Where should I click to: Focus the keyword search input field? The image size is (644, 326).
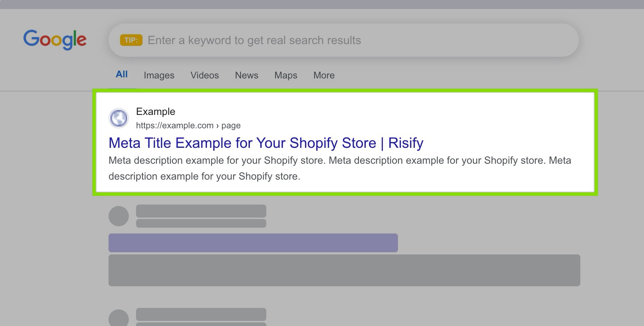point(343,40)
